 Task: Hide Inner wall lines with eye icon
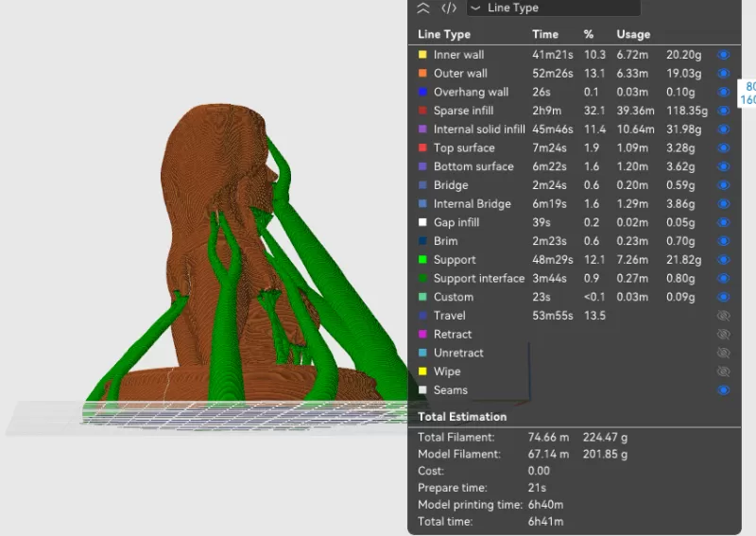click(x=724, y=55)
